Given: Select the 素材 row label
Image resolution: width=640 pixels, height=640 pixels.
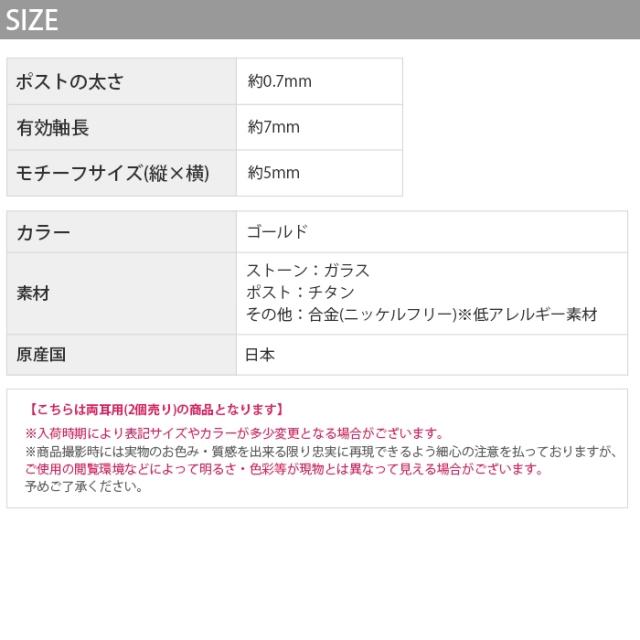Looking at the screenshot, I should click(x=34, y=294).
